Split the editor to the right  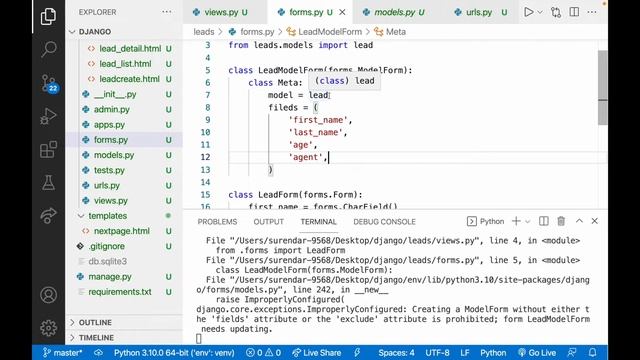574,12
